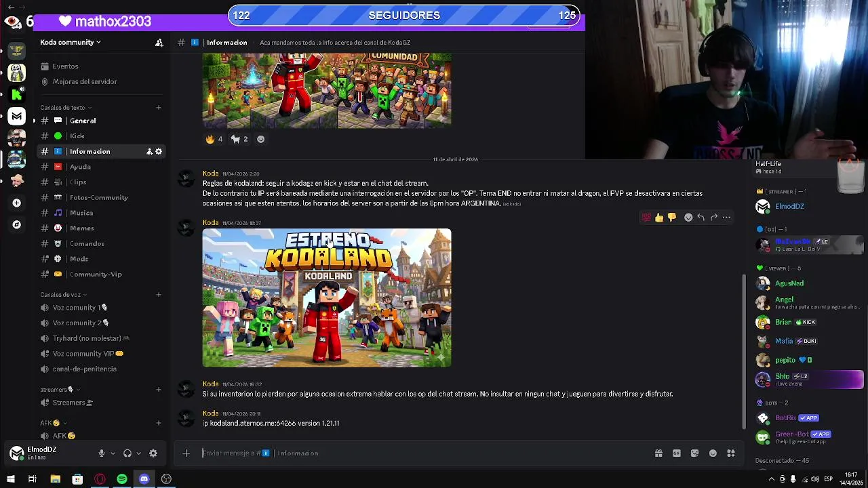Screen dimensions: 868x488
Task: Join Voz comunity 1 voice channel
Action: (79, 308)
